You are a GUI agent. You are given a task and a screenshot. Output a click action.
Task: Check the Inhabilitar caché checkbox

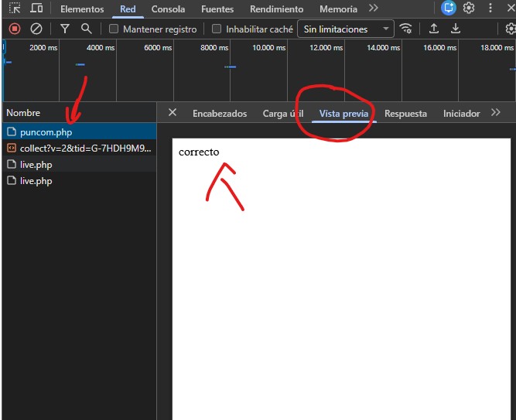click(217, 29)
